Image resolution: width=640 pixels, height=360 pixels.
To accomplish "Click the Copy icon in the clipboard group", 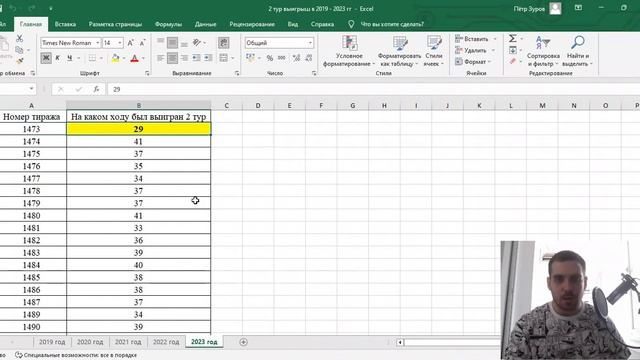I will coord(19,50).
